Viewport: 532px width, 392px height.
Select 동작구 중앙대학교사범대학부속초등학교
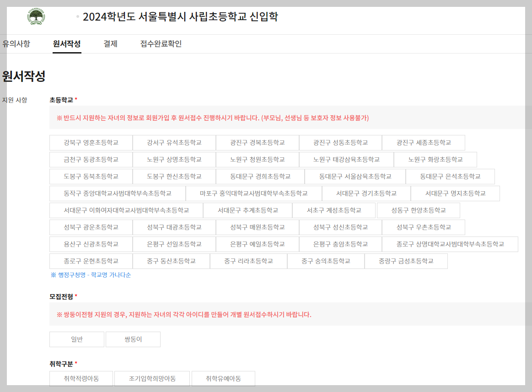pyautogui.click(x=118, y=193)
